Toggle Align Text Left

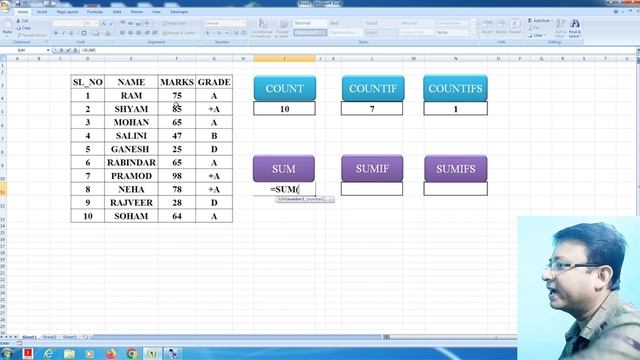[x=122, y=33]
